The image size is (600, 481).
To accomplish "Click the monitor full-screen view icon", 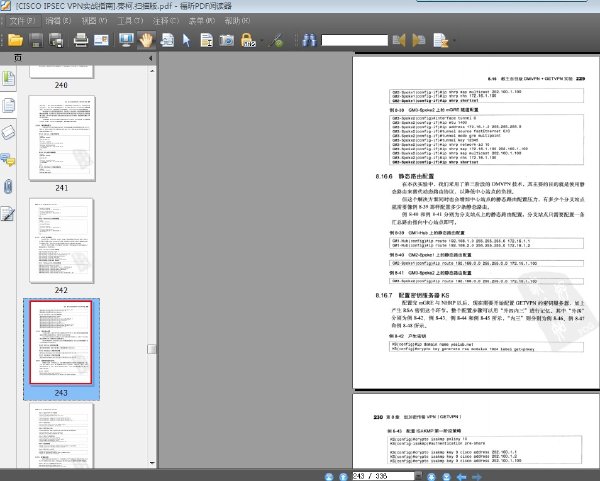I will (x=126, y=40).
